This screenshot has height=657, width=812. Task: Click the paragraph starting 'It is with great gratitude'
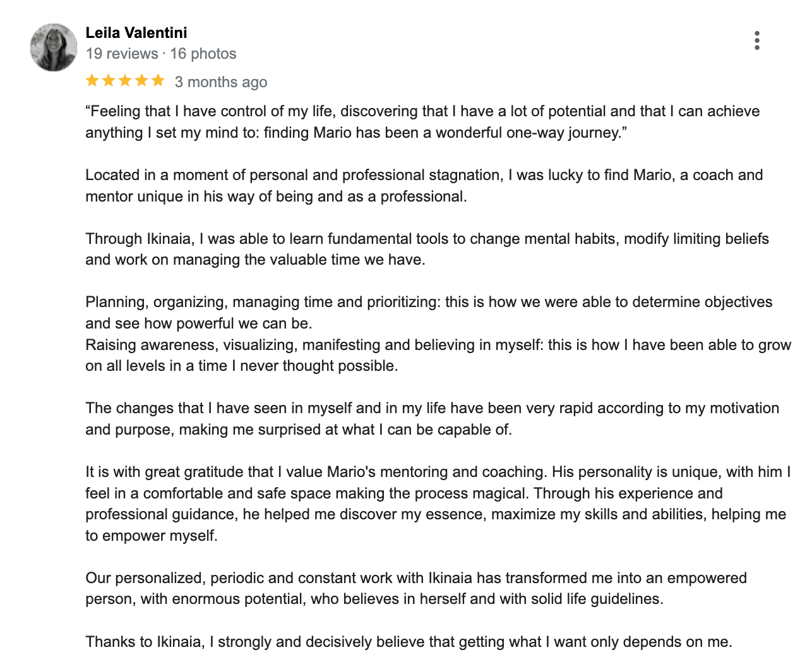pos(438,503)
